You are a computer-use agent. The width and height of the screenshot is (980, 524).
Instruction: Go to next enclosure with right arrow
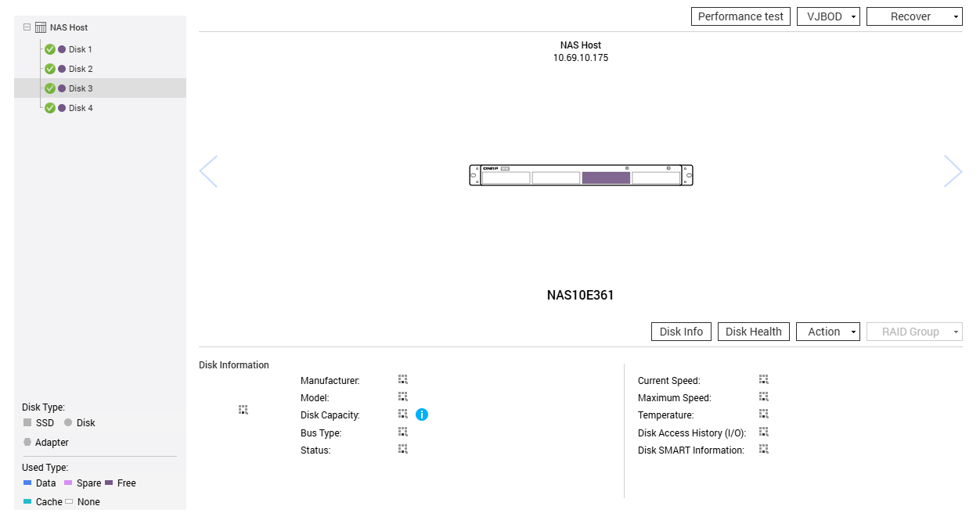(953, 171)
